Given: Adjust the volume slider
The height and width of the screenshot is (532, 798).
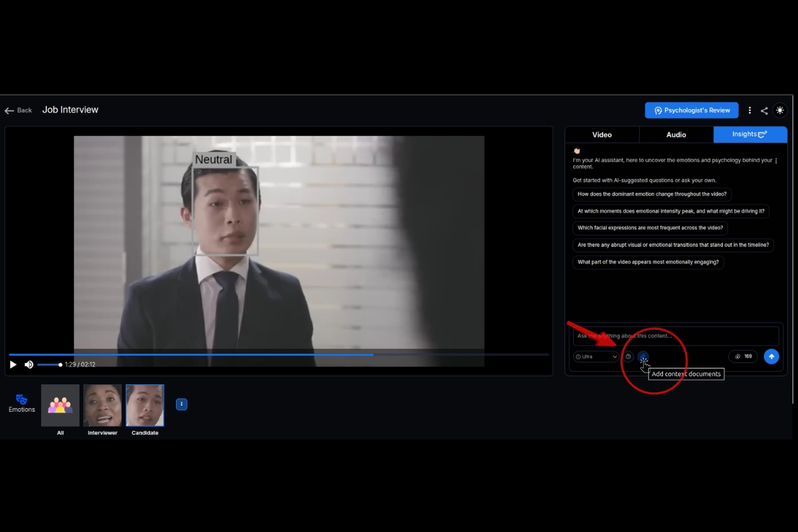Looking at the screenshot, I should tap(49, 364).
